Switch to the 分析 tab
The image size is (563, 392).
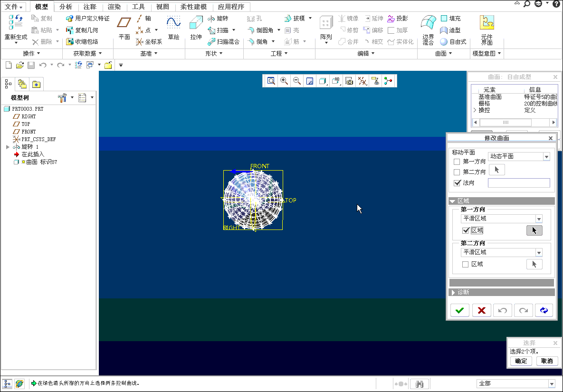pyautogui.click(x=66, y=7)
